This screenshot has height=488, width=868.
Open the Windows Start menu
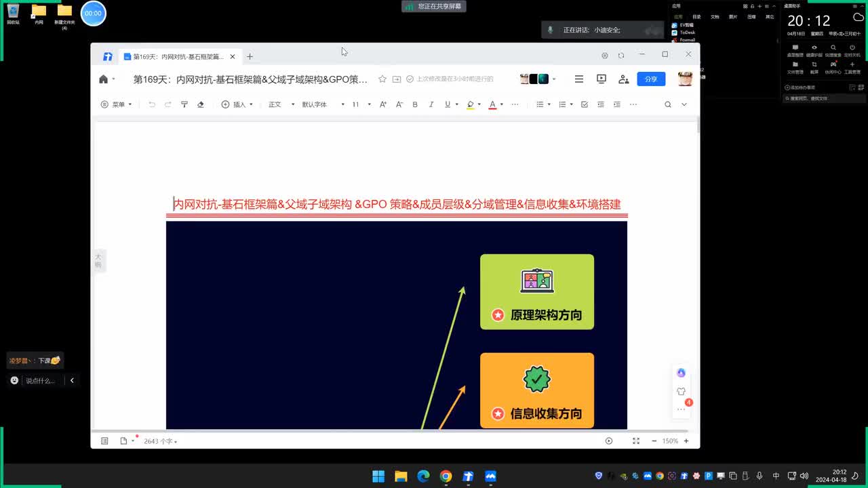pos(378,476)
